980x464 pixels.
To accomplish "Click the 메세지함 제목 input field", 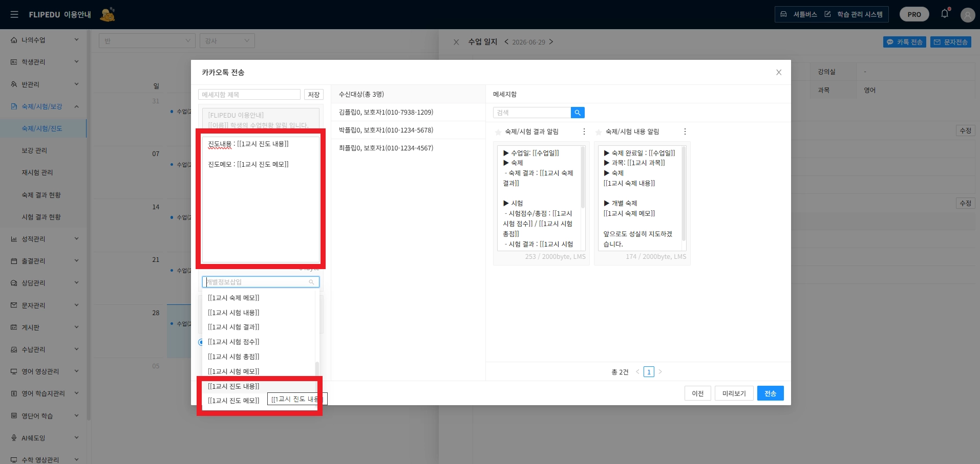I will [249, 95].
